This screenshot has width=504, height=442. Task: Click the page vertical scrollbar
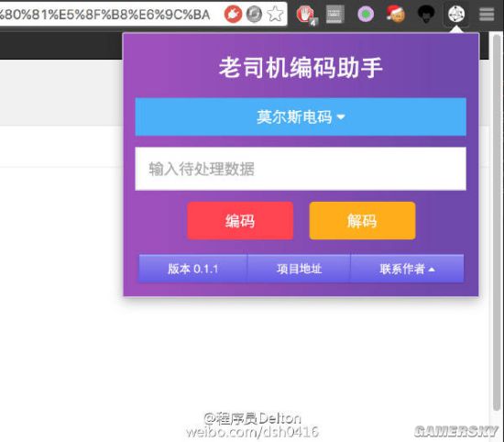point(497,222)
